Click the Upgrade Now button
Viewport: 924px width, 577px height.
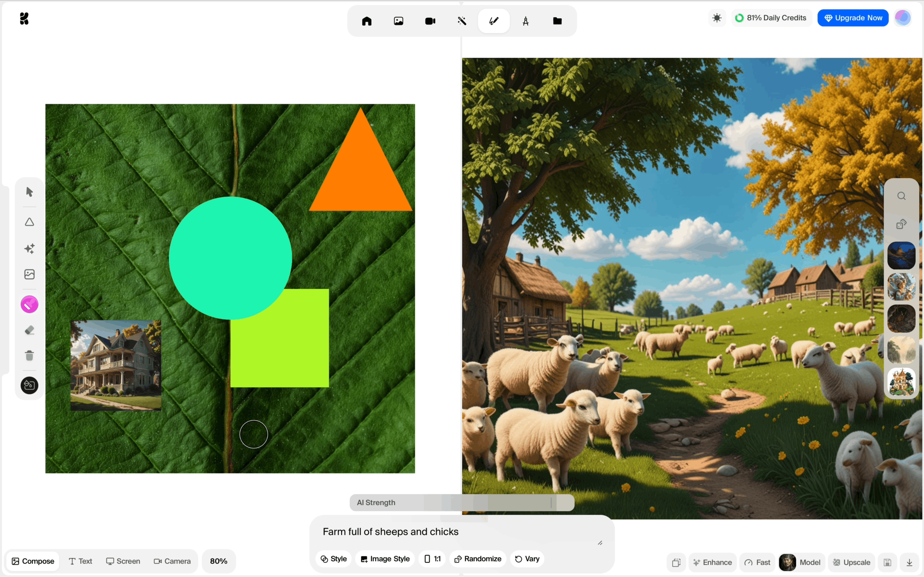click(x=853, y=18)
